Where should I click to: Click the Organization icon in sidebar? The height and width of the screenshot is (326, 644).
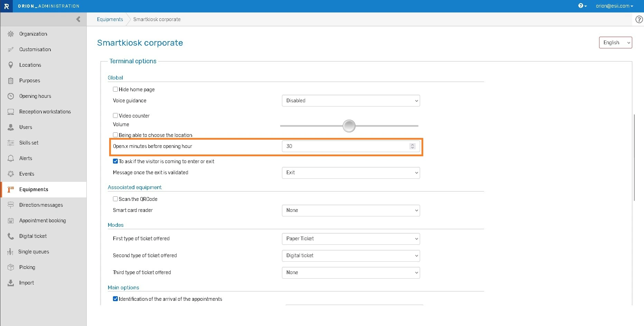click(11, 34)
